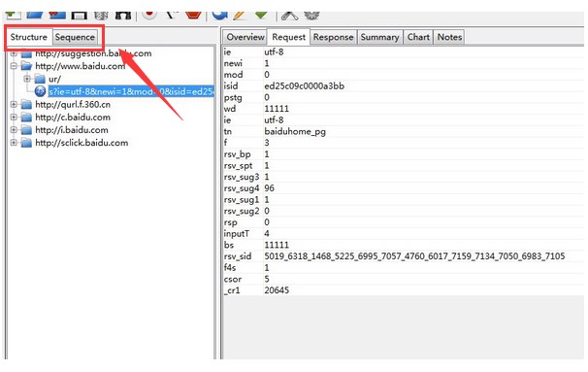The image size is (588, 372).
Task: Collapse the http://www.baidu.com node
Action: pyautogui.click(x=14, y=66)
